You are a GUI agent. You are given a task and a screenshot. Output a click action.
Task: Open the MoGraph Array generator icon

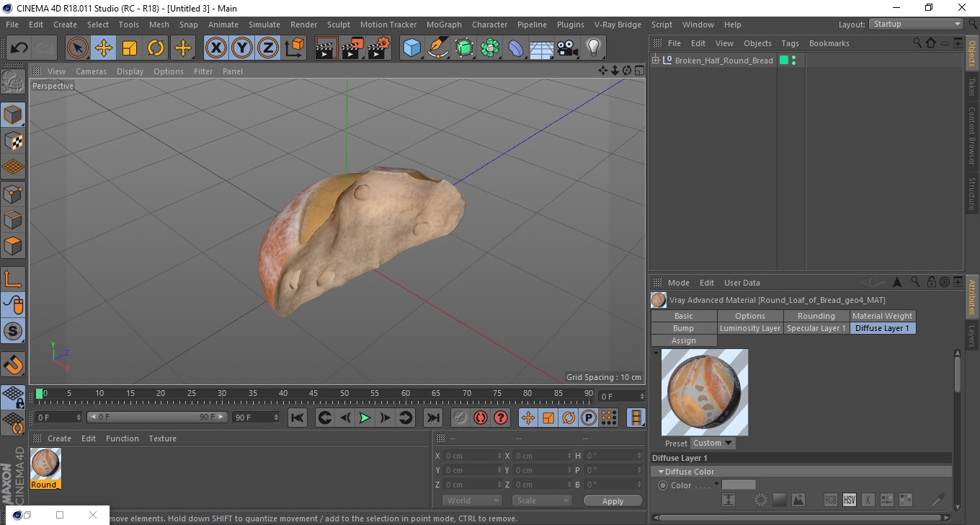[x=490, y=48]
